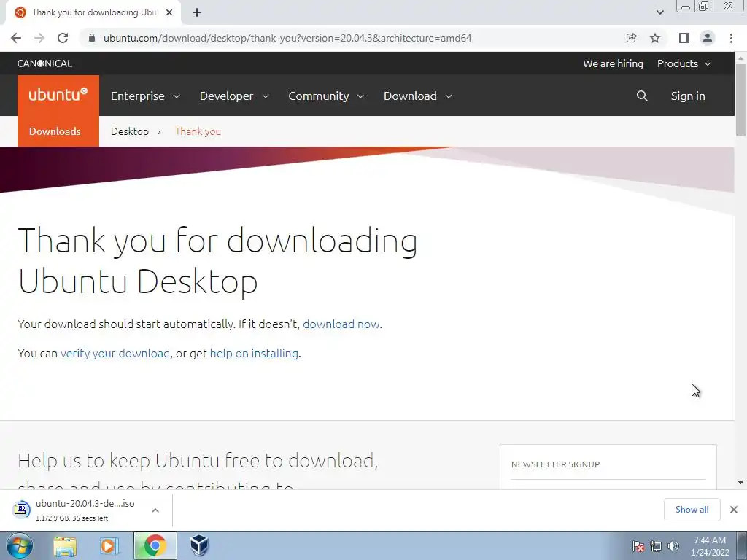Open verify your download link
The image size is (747, 560).
115,353
